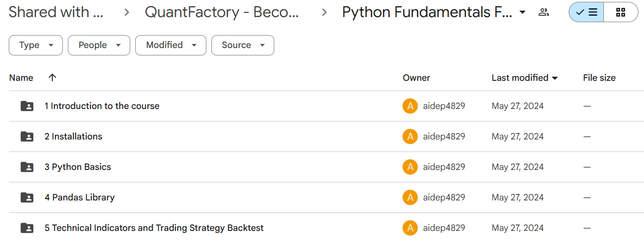Click Python Fundamentals breadcrumb title
The image size is (644, 242).
point(427,12)
